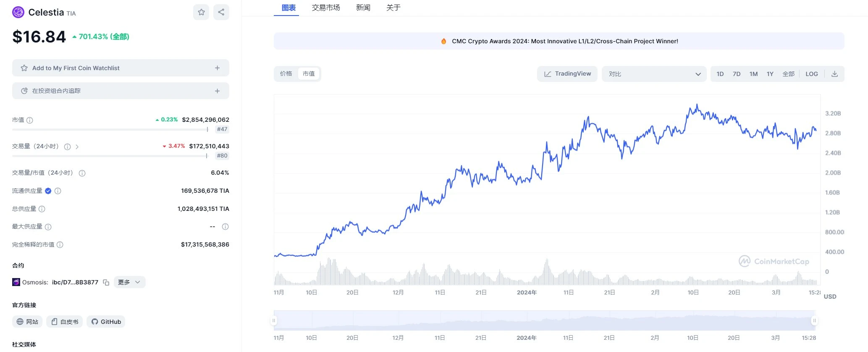Click Add to My First Coin Watchlist
Image resolution: width=868 pixels, height=352 pixels.
click(121, 68)
